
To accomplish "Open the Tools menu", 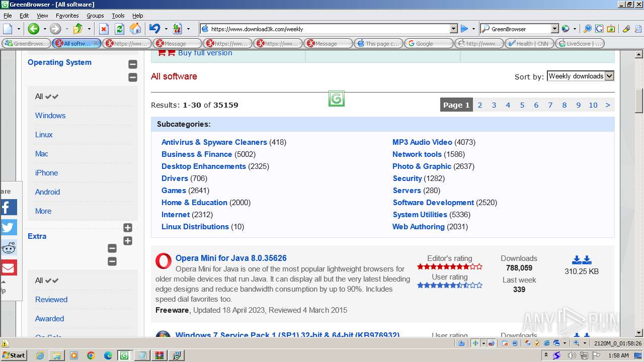I will coord(118,16).
